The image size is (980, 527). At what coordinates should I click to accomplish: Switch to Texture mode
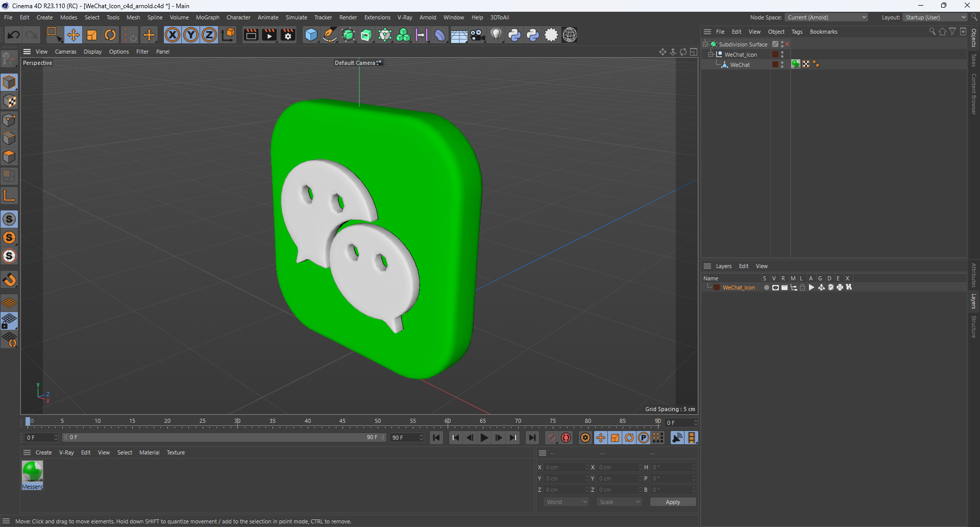pos(9,101)
